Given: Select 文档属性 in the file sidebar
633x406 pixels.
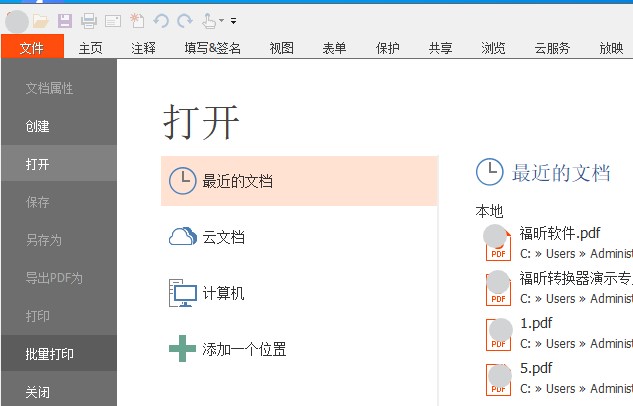Looking at the screenshot, I should [x=59, y=88].
